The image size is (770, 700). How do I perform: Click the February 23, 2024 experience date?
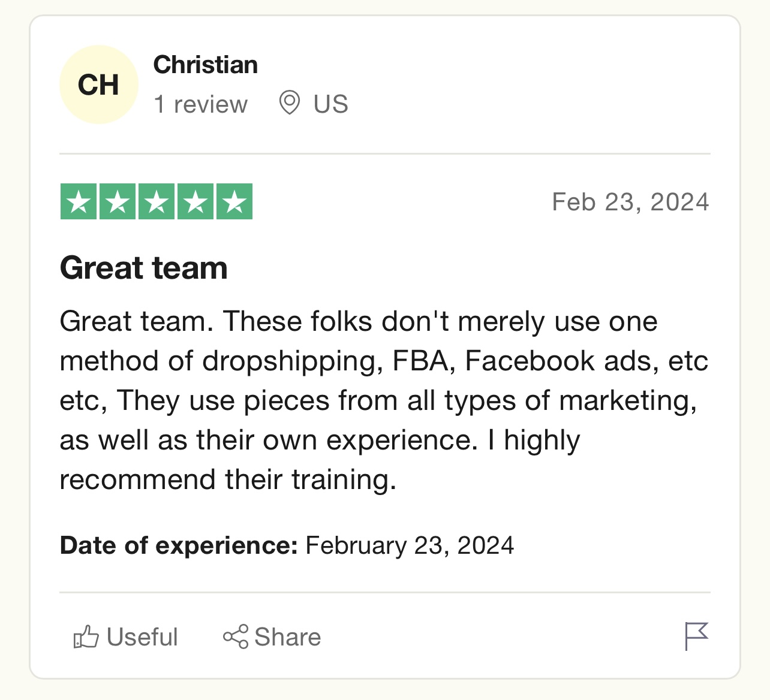click(x=410, y=545)
